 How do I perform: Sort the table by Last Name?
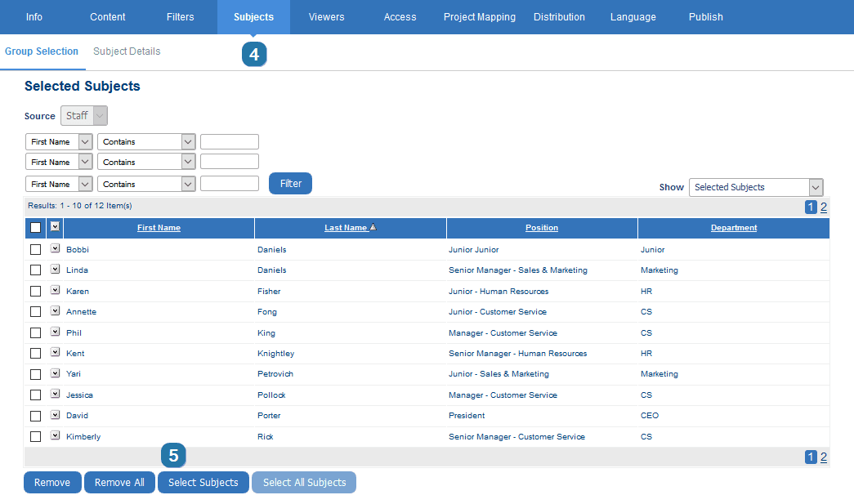click(x=346, y=227)
